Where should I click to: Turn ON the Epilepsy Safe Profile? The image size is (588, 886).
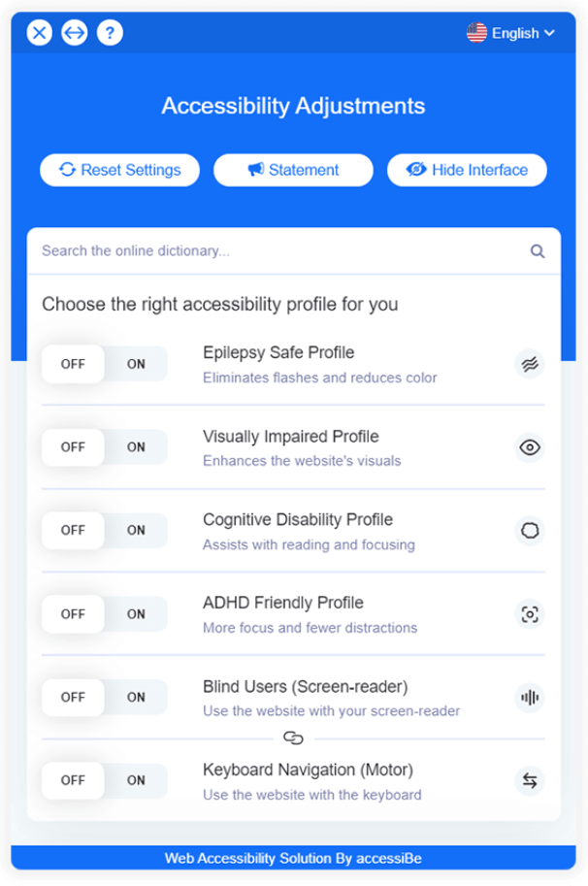coord(136,365)
